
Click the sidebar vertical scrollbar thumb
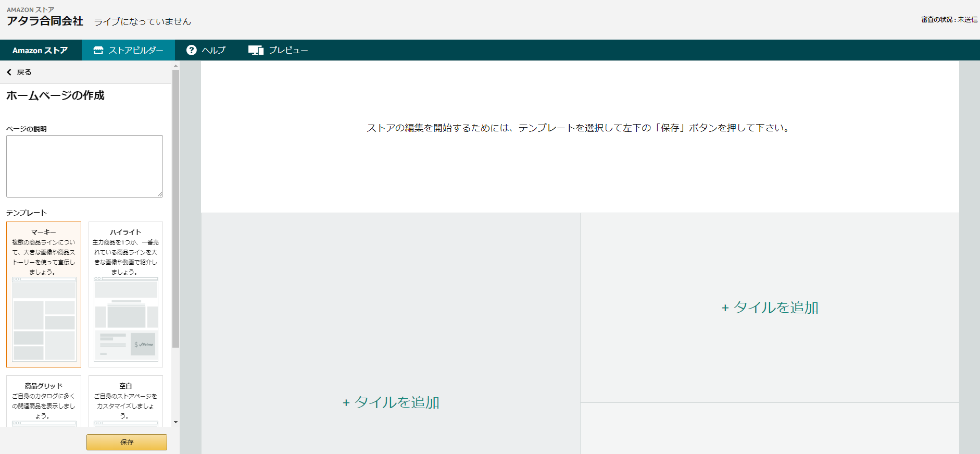click(175, 208)
